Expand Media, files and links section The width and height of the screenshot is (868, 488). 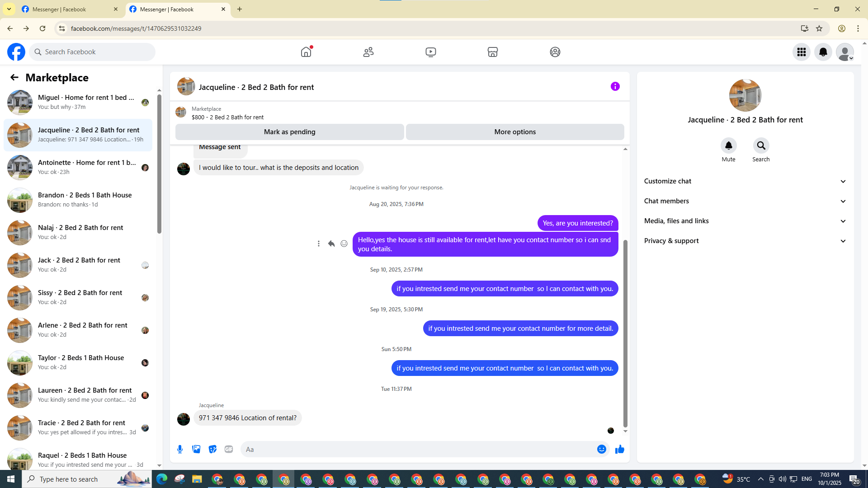click(745, 221)
